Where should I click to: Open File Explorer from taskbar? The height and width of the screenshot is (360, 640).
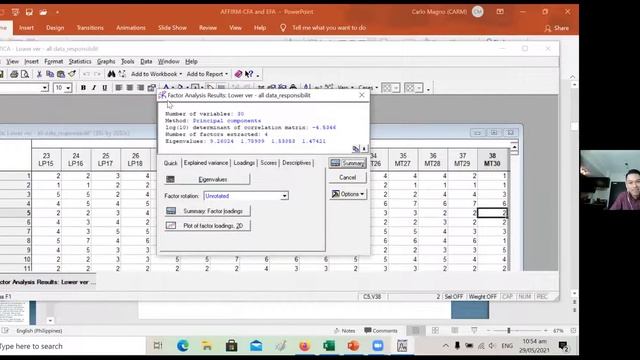coord(207,346)
